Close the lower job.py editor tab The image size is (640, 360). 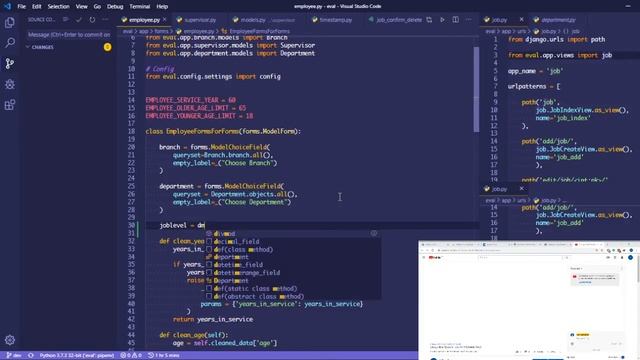point(522,189)
